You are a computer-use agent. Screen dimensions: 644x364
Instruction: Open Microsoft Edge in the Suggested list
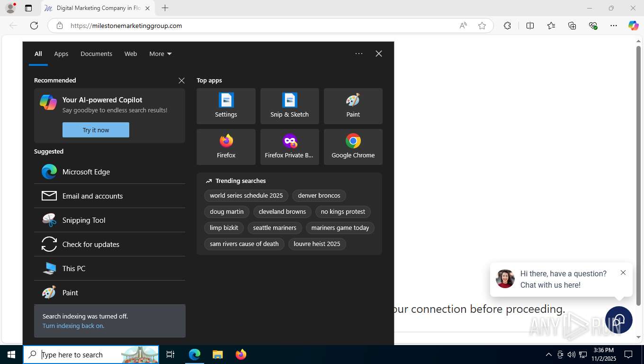coord(109,172)
